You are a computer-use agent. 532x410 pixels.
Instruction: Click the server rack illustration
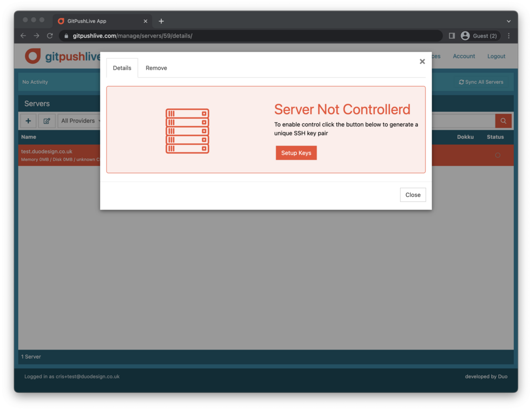pyautogui.click(x=187, y=131)
